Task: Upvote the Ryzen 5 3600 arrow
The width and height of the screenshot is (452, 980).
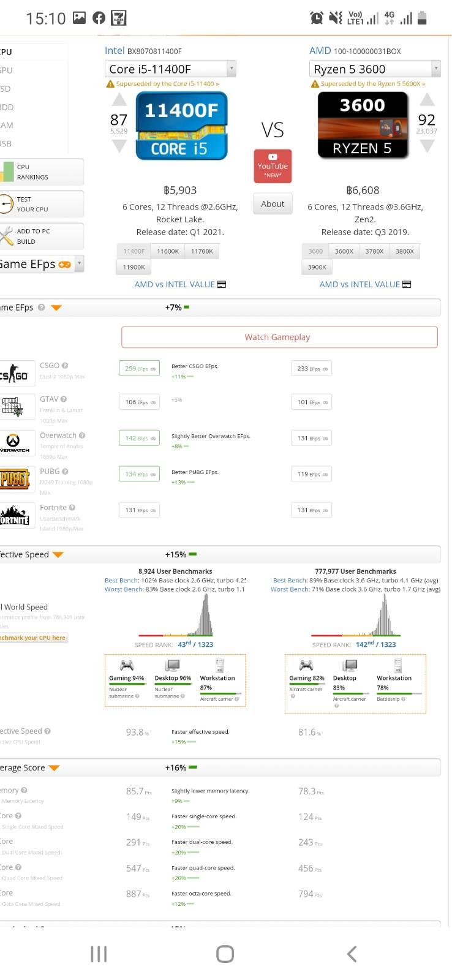Action: pyautogui.click(x=428, y=100)
